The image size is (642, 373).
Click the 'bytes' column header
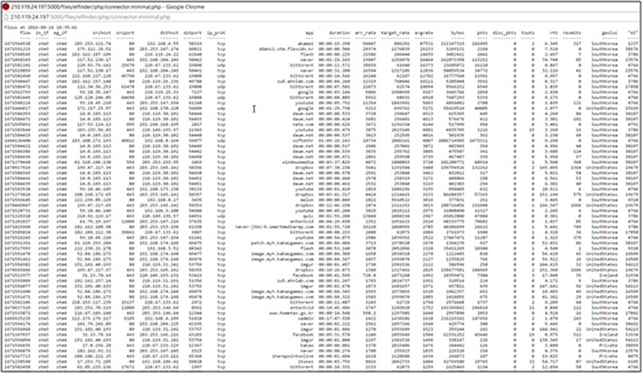458,33
